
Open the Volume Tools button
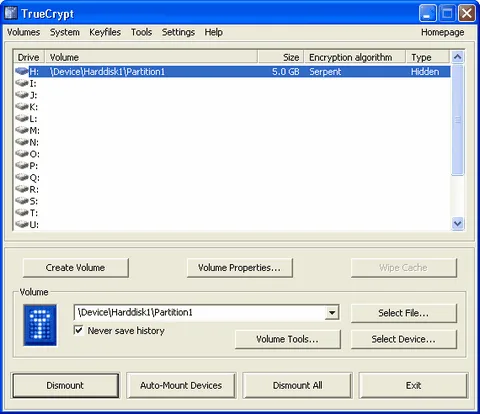[x=288, y=339]
